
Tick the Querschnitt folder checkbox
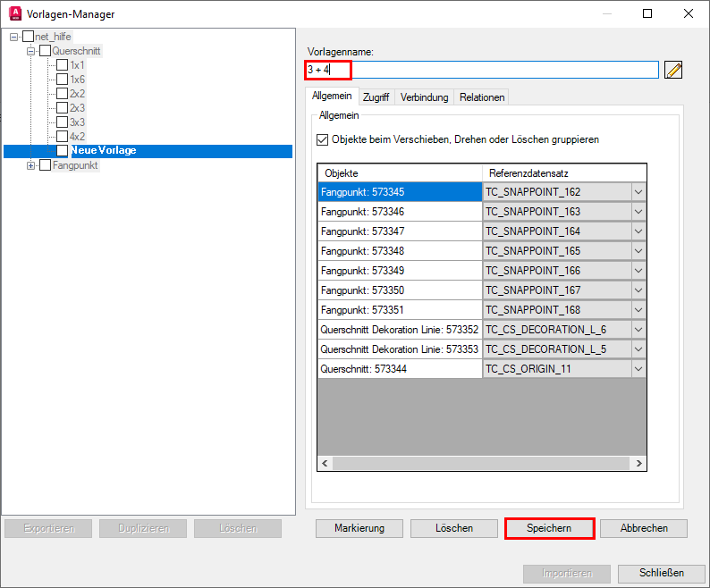pos(45,51)
